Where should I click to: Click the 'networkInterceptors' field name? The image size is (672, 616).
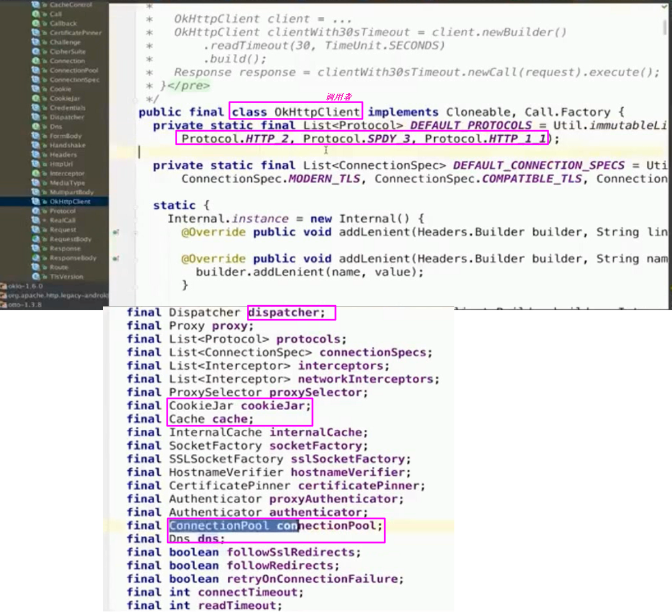(366, 379)
